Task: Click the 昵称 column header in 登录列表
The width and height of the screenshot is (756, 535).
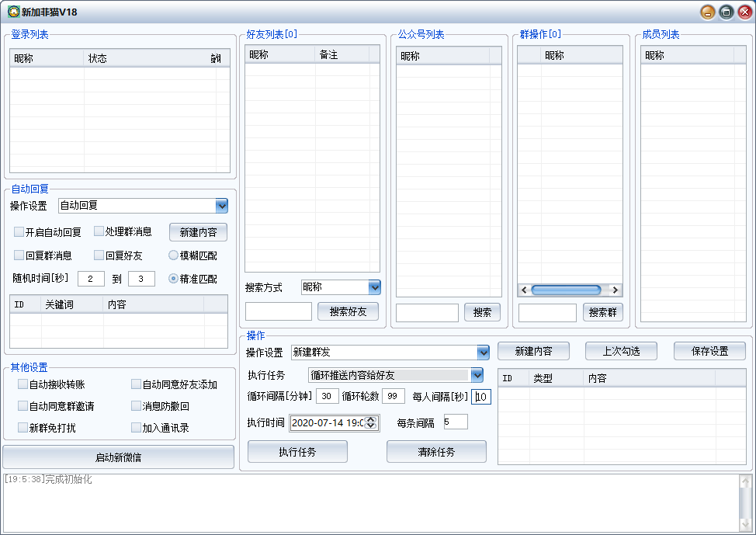Action: [x=47, y=58]
